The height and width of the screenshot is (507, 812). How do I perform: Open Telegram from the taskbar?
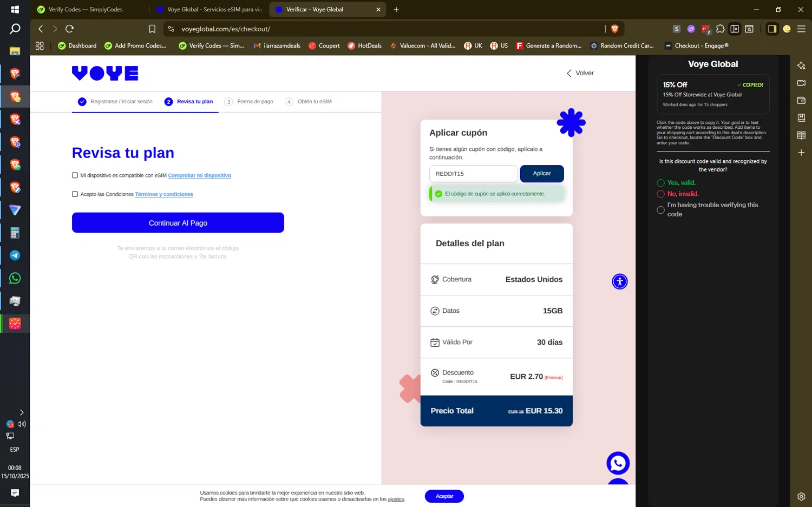tap(15, 255)
